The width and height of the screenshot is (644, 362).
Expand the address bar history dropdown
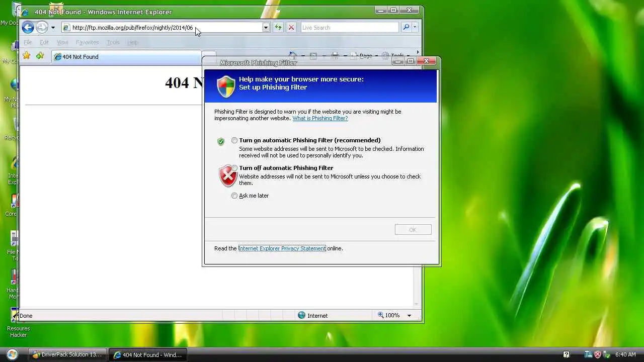pos(266,28)
